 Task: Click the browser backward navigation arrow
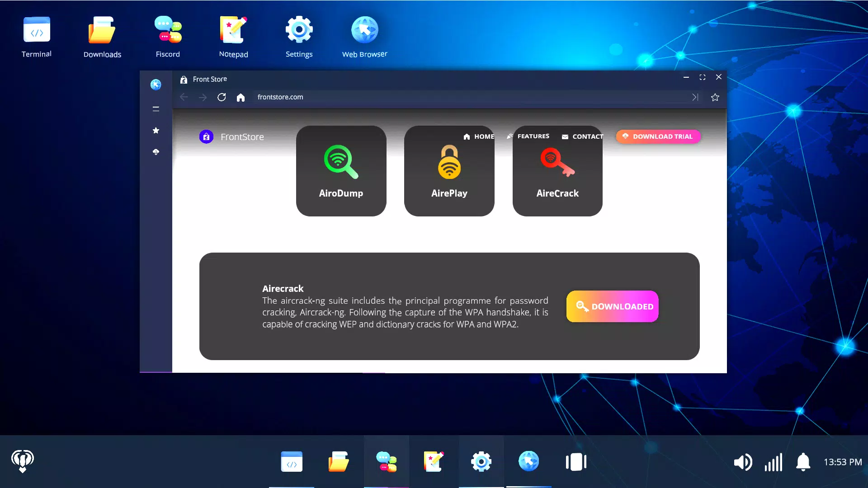pyautogui.click(x=184, y=97)
